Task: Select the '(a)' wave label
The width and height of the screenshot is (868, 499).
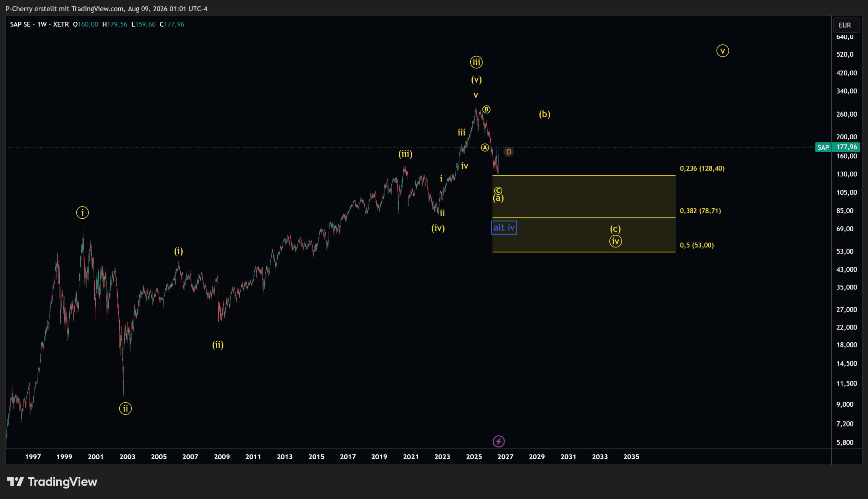Action: point(498,198)
